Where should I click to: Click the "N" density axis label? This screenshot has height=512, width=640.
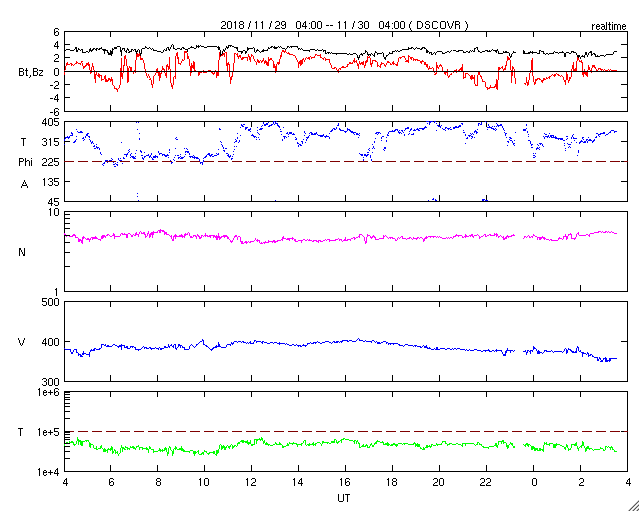pos(22,252)
